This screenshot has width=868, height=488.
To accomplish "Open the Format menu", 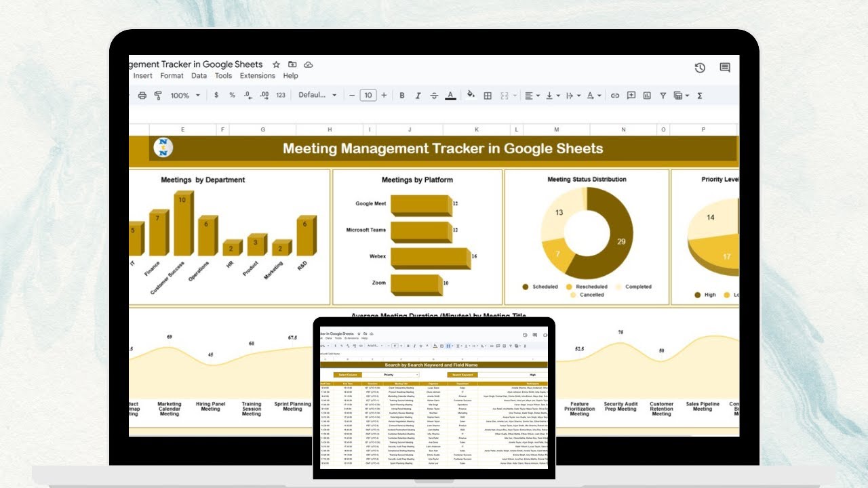I will coord(172,76).
